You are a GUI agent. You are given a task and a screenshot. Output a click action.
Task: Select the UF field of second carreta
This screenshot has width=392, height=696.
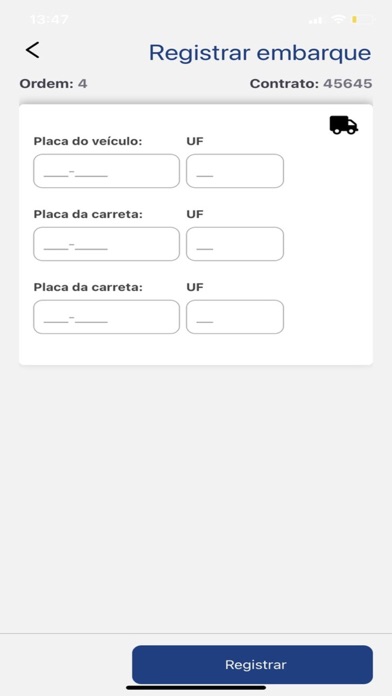(x=235, y=316)
